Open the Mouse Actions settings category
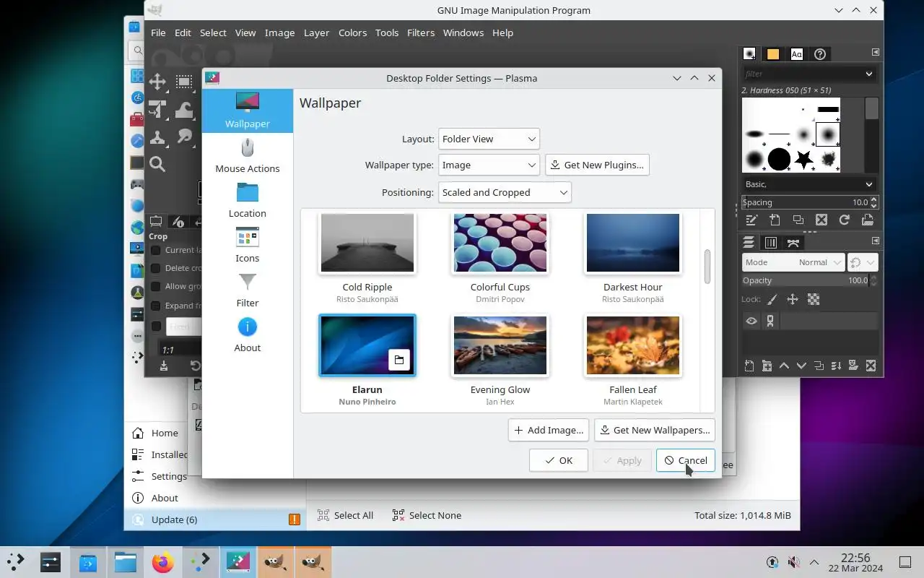Image resolution: width=924 pixels, height=578 pixels. pyautogui.click(x=248, y=155)
